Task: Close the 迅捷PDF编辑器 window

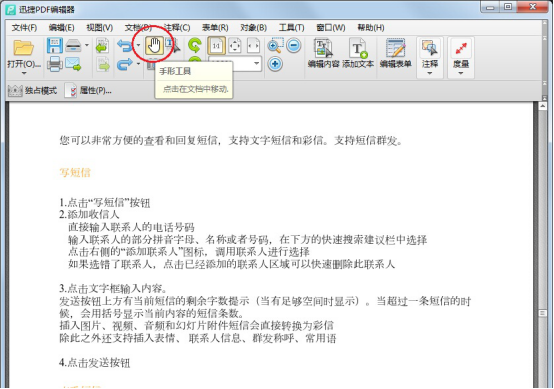Action: click(533, 7)
